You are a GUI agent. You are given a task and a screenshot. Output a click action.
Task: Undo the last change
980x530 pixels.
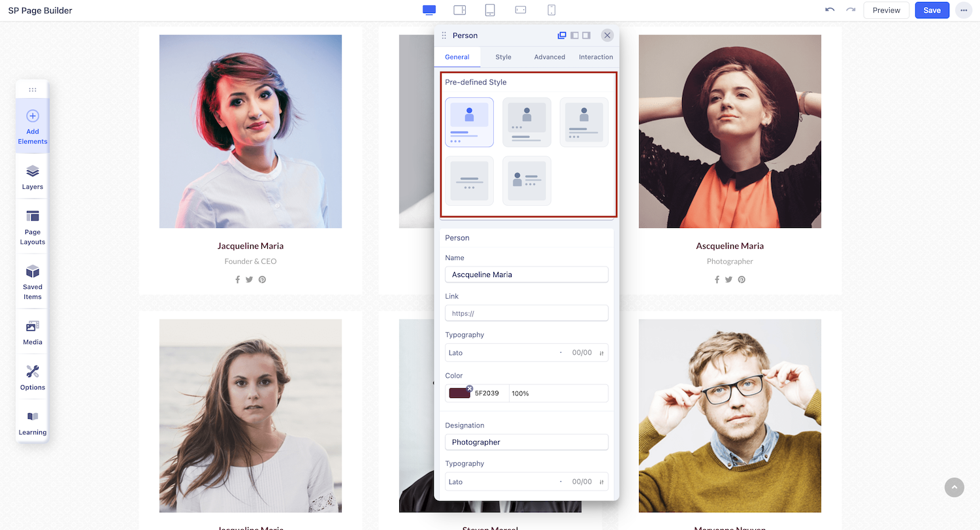point(830,10)
